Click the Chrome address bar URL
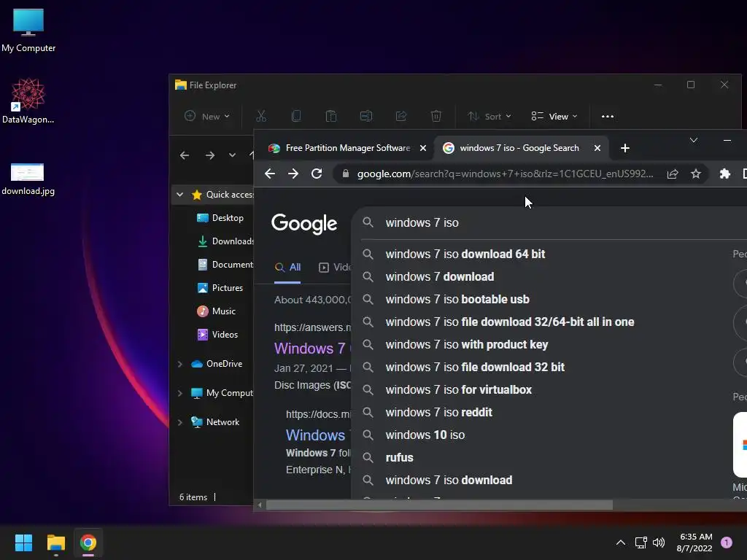747x560 pixels. coord(505,174)
